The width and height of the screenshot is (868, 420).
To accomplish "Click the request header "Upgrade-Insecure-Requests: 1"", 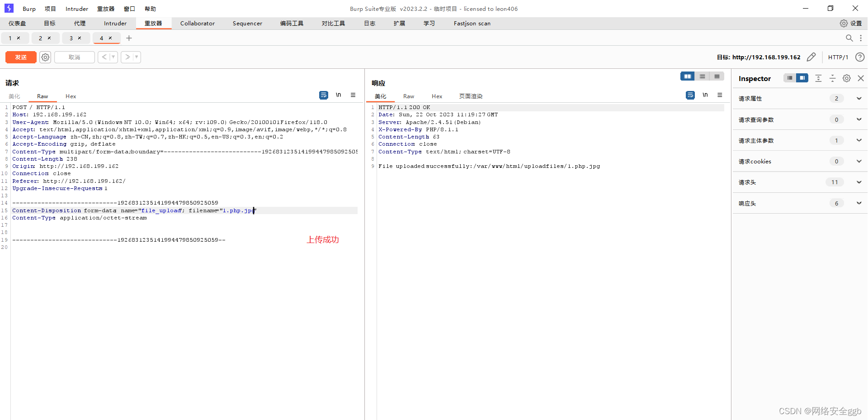I will pyautogui.click(x=60, y=188).
